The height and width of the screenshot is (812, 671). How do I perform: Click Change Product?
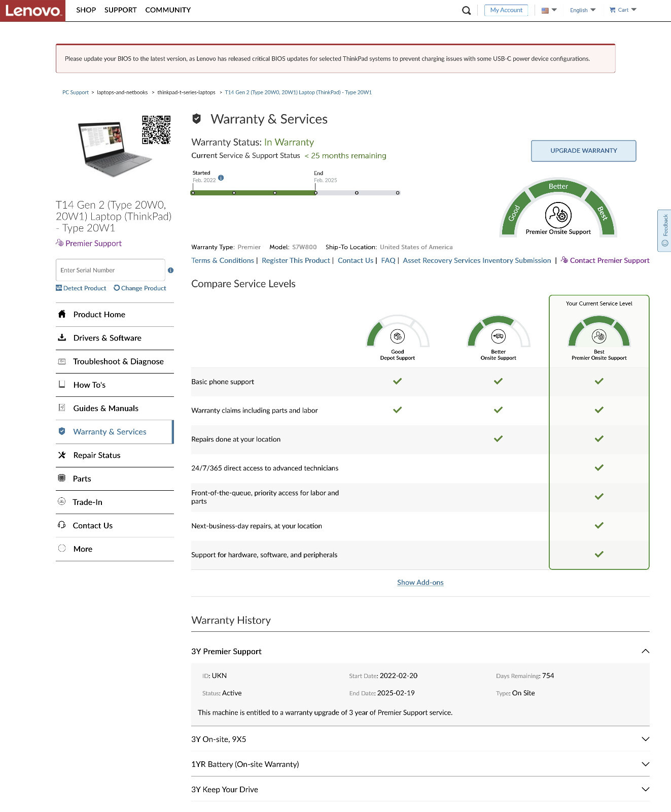pyautogui.click(x=140, y=288)
